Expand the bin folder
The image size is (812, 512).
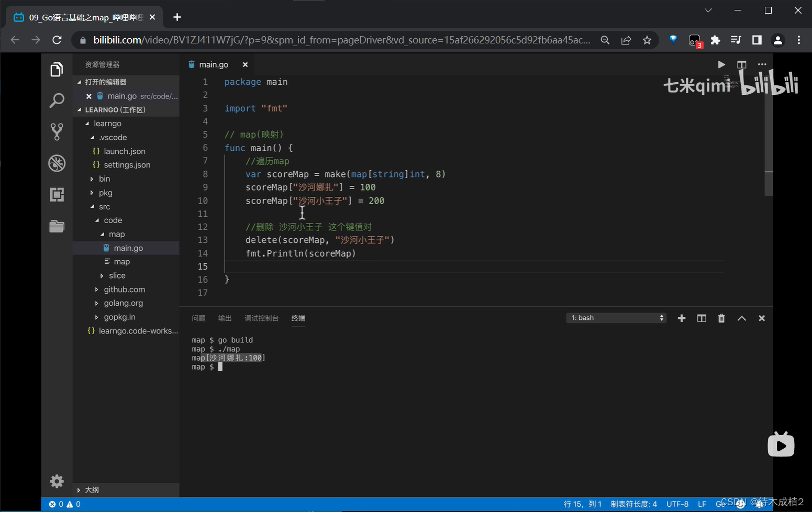point(126,179)
